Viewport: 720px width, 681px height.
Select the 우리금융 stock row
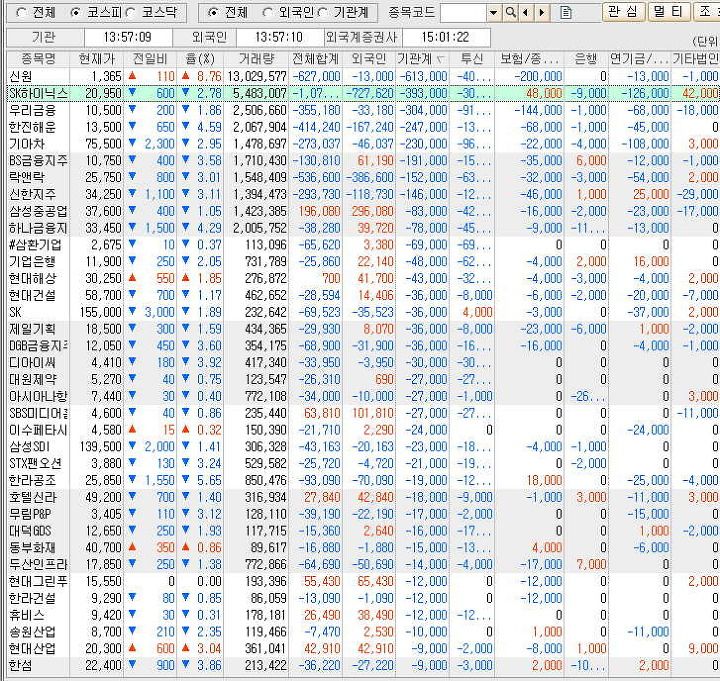(363, 110)
